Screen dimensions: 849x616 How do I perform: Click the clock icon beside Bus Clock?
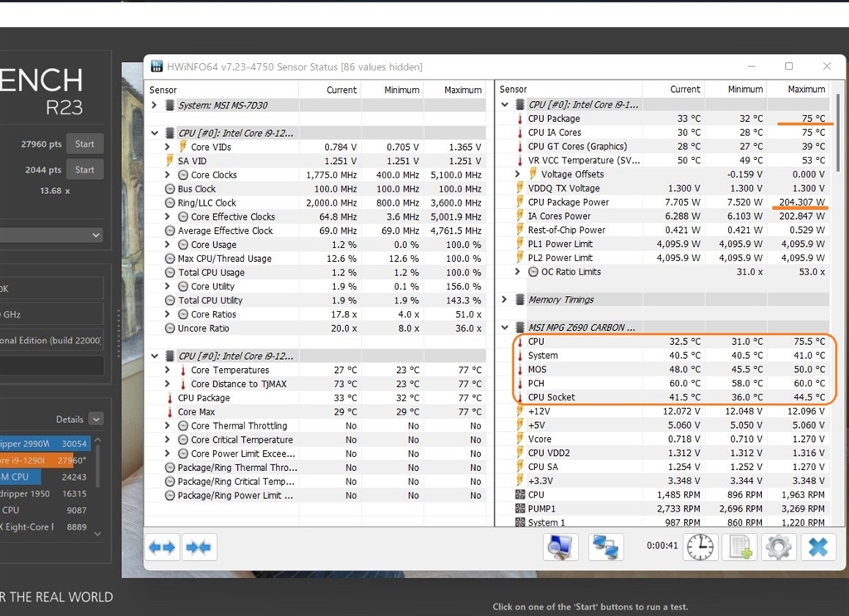(x=170, y=188)
